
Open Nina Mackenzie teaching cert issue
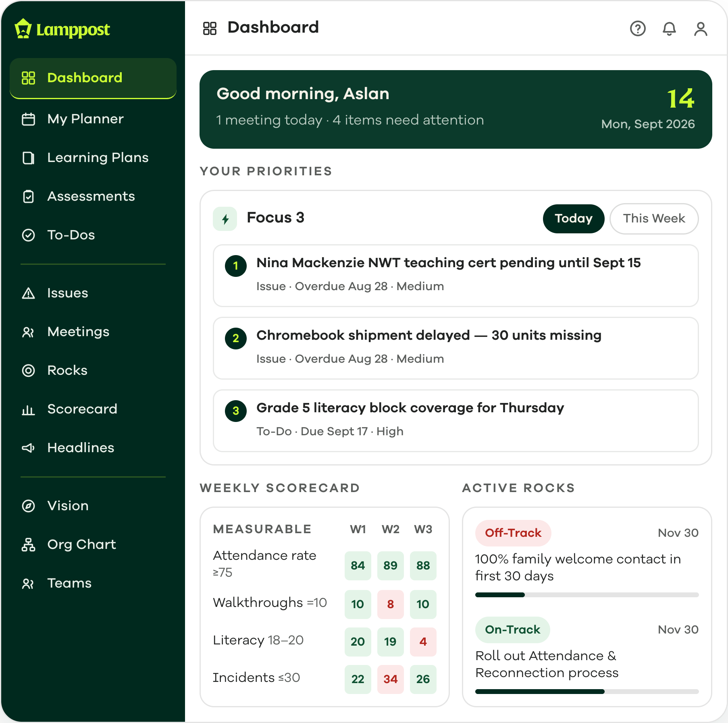coord(456,276)
